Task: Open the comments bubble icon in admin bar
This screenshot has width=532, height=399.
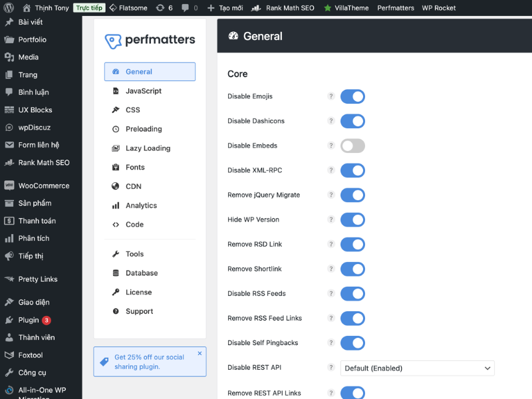Action: click(186, 8)
